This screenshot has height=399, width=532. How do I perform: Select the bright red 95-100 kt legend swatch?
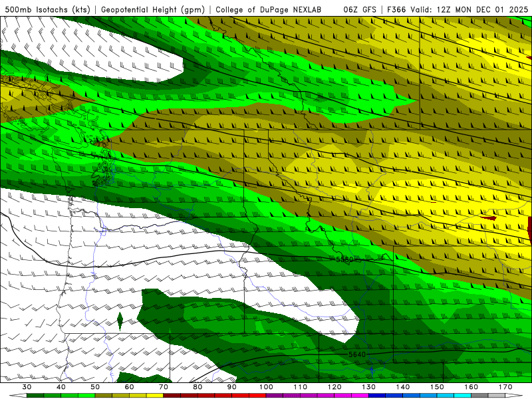(x=257, y=396)
